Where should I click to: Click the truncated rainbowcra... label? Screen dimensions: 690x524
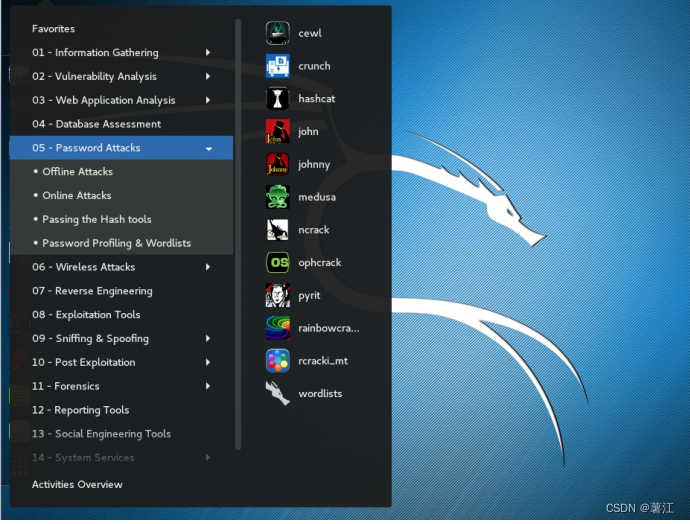point(329,328)
